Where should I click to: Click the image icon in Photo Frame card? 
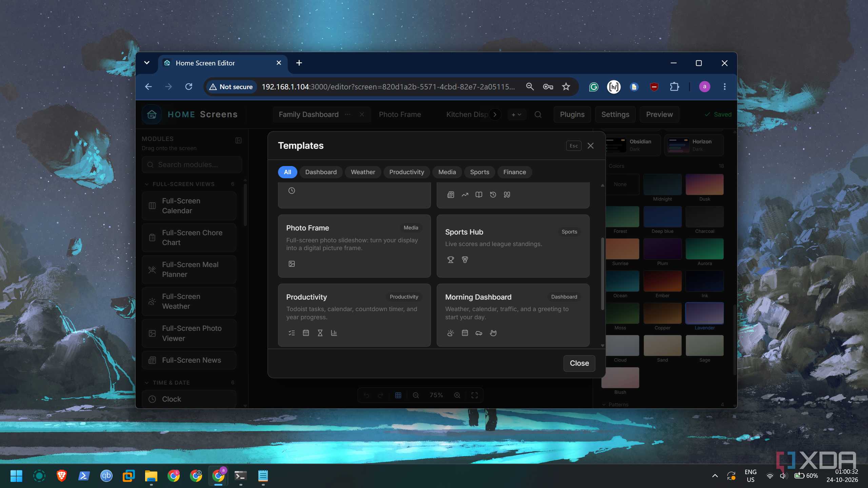coord(292,264)
